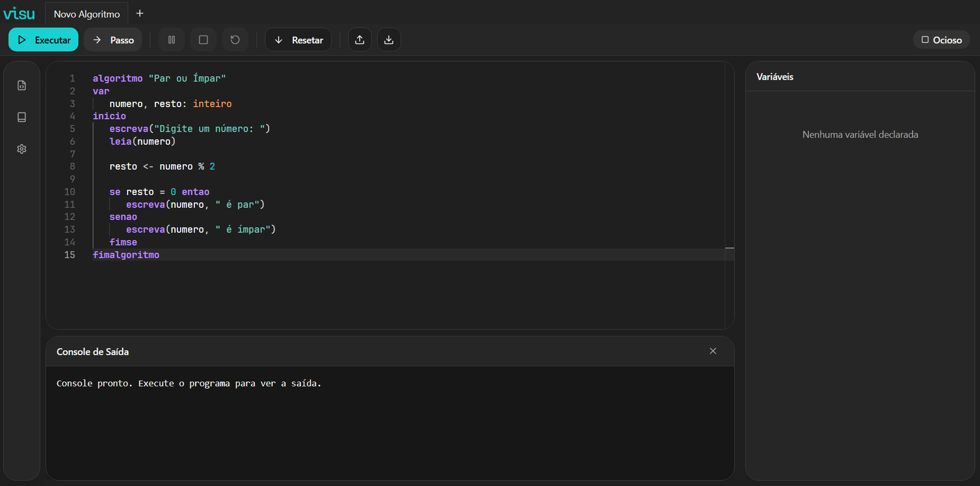Add a new tab with plus icon
This screenshot has width=980, height=486.
140,14
